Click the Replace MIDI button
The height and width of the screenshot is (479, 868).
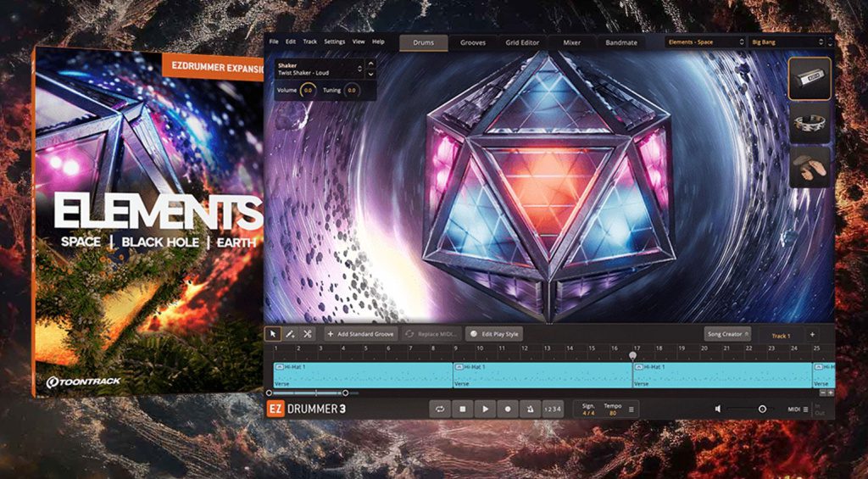pyautogui.click(x=431, y=334)
